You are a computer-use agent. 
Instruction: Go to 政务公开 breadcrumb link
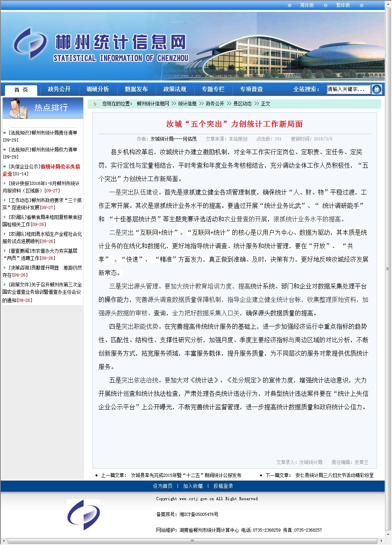215,104
